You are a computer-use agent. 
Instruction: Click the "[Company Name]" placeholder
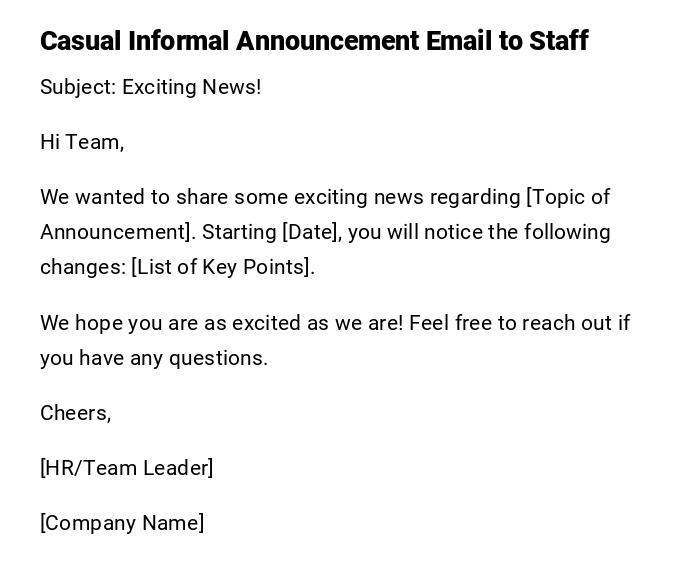[122, 523]
